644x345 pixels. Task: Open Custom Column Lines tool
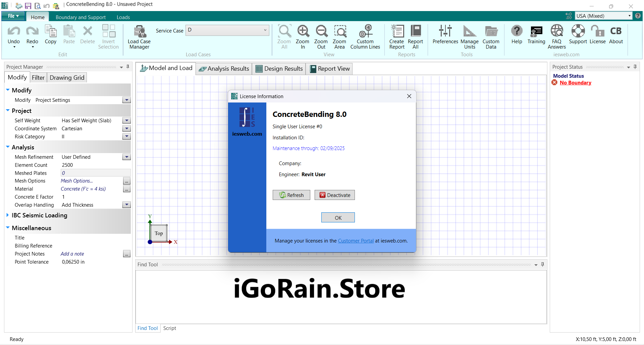[x=365, y=37]
